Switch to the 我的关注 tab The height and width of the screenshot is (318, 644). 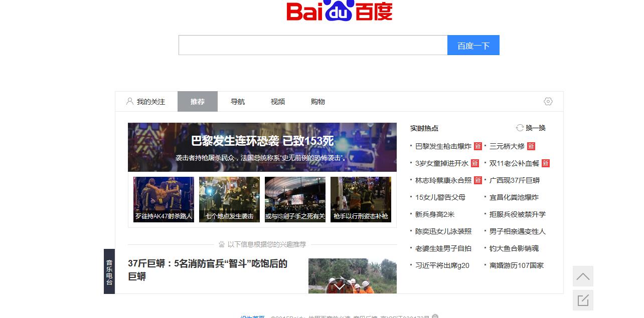145,101
